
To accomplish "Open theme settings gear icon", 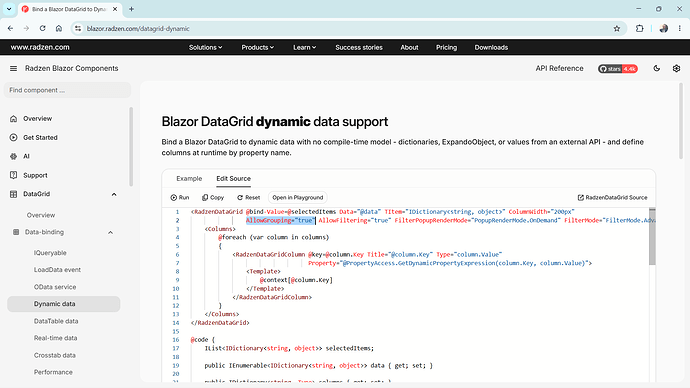I will 676,68.
